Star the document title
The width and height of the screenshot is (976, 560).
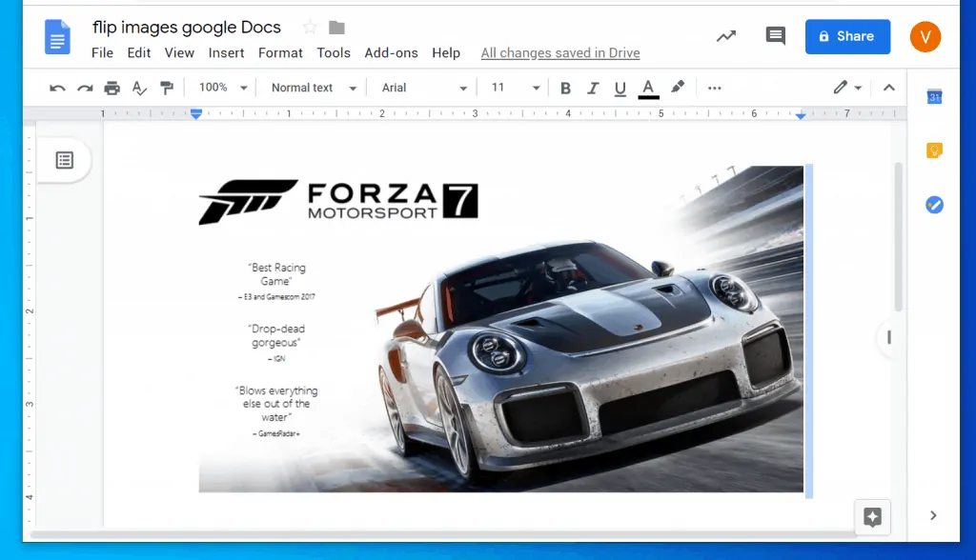(310, 28)
